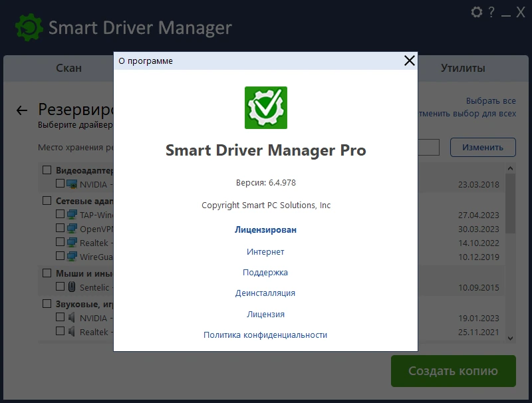
Task: Check the Sentelic driver checkbox
Action: click(60, 287)
